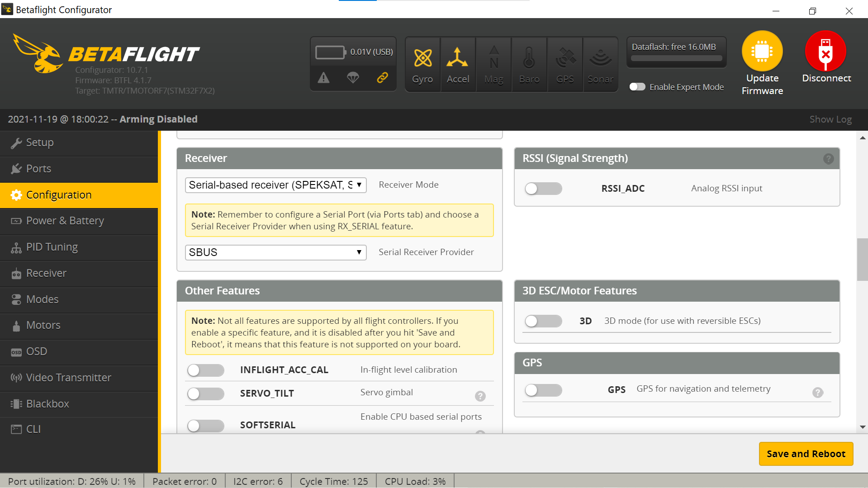This screenshot has width=868, height=488.
Task: Click the Packet error status entry
Action: pos(185,482)
